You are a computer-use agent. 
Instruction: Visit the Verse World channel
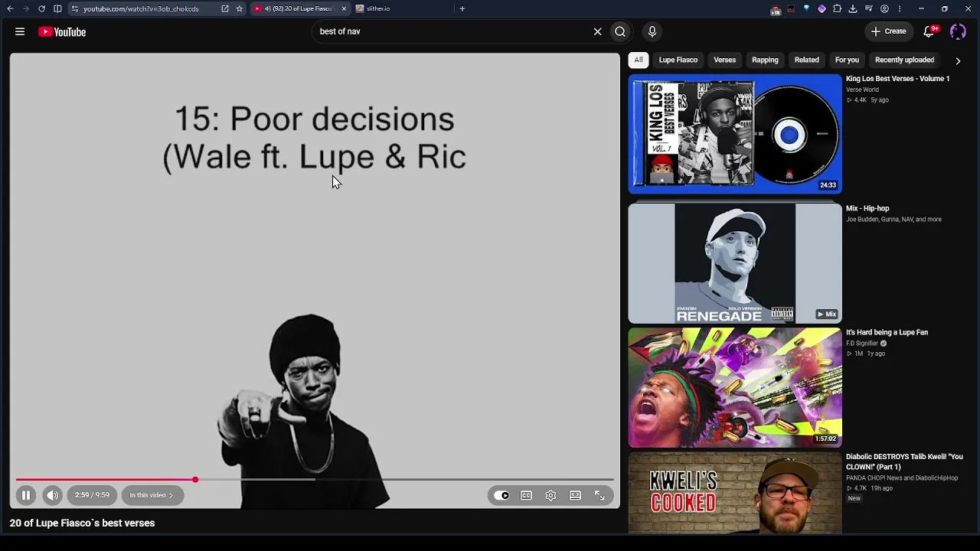tap(862, 90)
